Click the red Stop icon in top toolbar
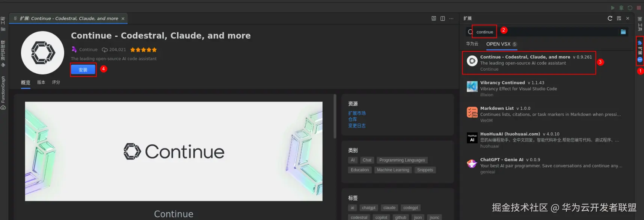644x220 pixels. [639, 8]
